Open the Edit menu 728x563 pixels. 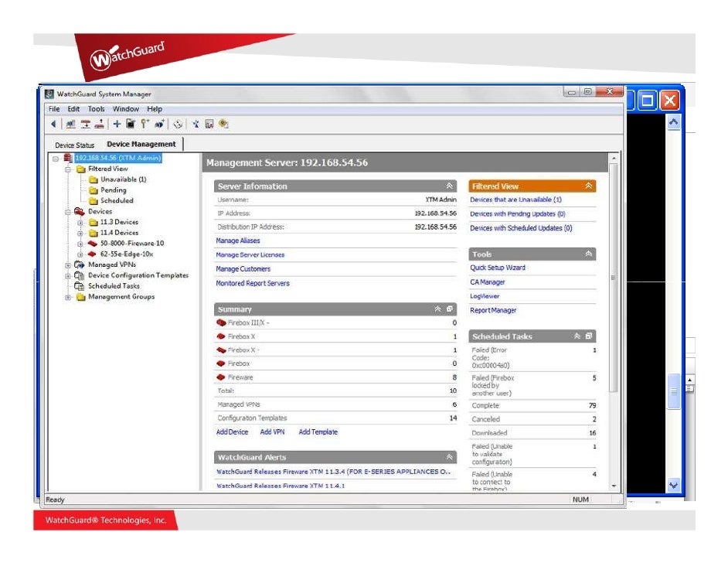click(x=73, y=109)
